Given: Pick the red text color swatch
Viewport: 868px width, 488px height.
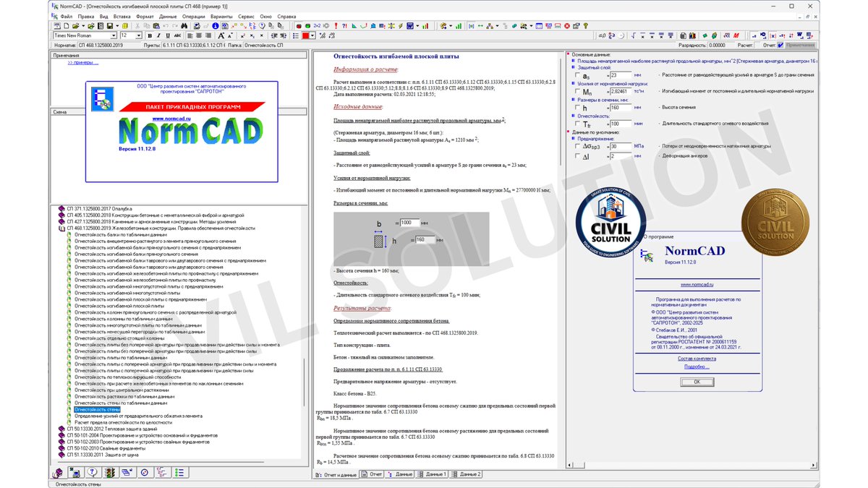Looking at the screenshot, I should pos(305,35).
